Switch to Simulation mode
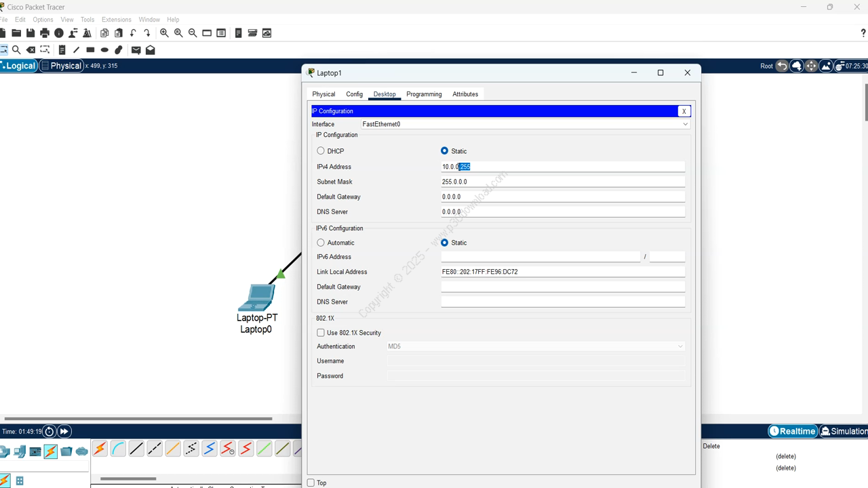Screen dimensions: 868x488 coord(844,431)
